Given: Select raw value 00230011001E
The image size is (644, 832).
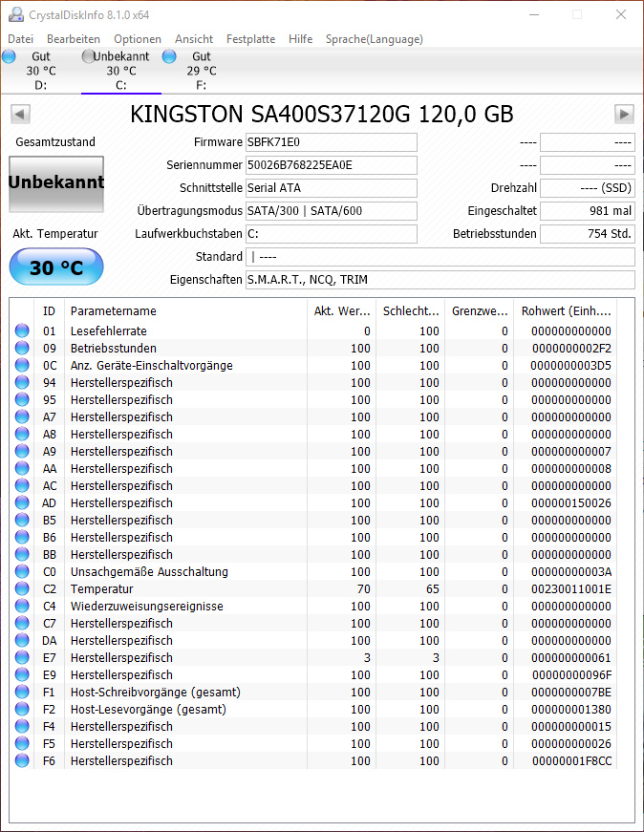Looking at the screenshot, I should [571, 589].
